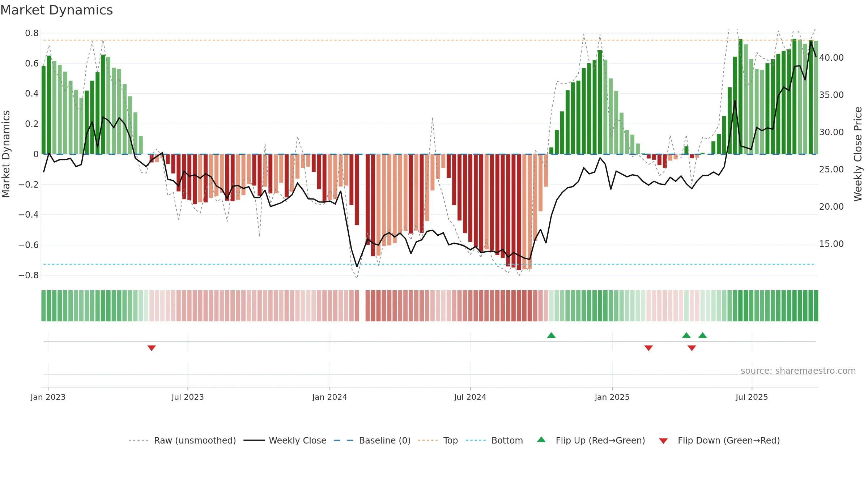Toggle the Flip Up (Red→Green) legend entry
This screenshot has width=868, height=488.
591,440
